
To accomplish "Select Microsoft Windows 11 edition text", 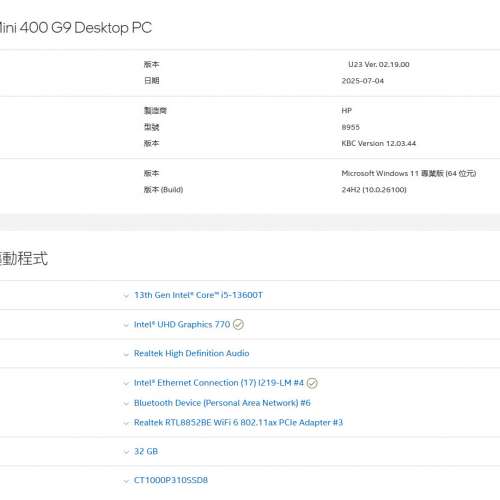I will (409, 173).
